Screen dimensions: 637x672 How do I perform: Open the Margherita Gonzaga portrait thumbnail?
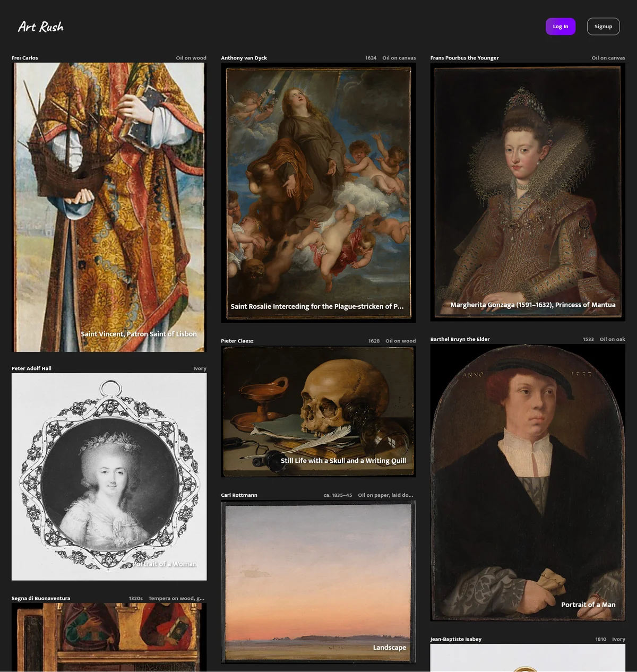(528, 192)
